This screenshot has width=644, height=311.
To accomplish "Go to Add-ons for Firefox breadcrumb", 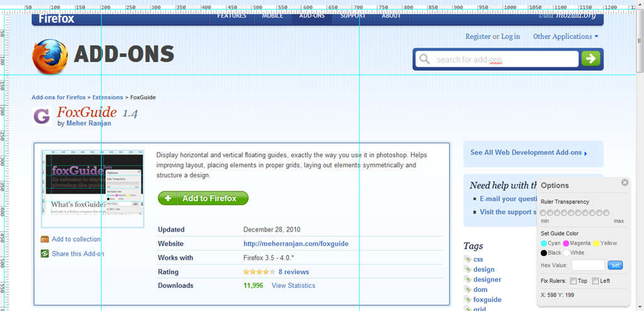I will tap(58, 98).
